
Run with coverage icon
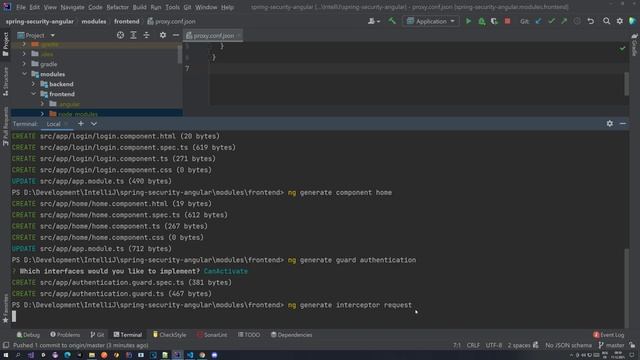pyautogui.click(x=494, y=21)
